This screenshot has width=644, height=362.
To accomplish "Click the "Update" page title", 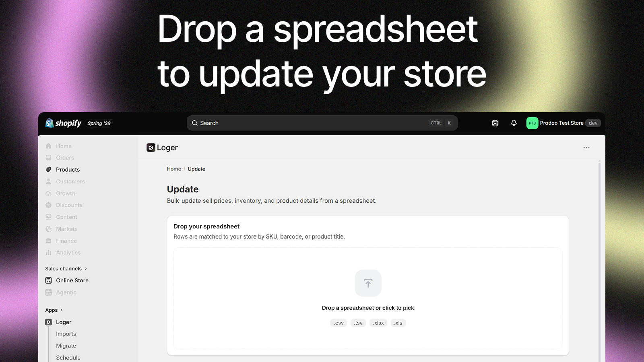I will (183, 189).
